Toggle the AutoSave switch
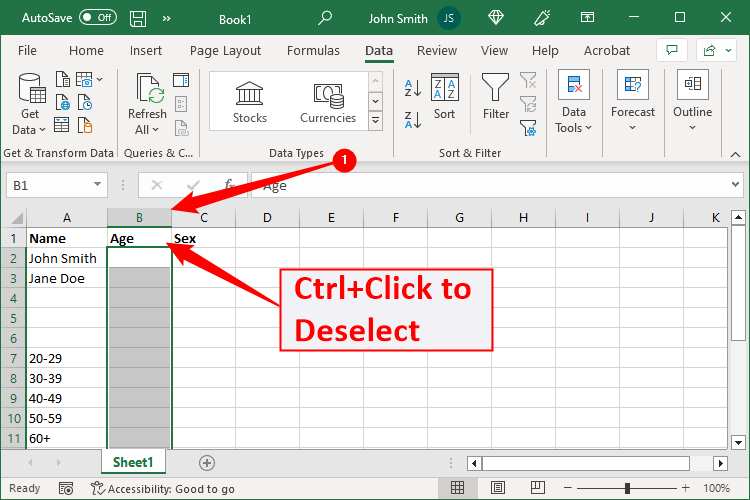Viewport: 750px width, 500px height. coord(98,18)
